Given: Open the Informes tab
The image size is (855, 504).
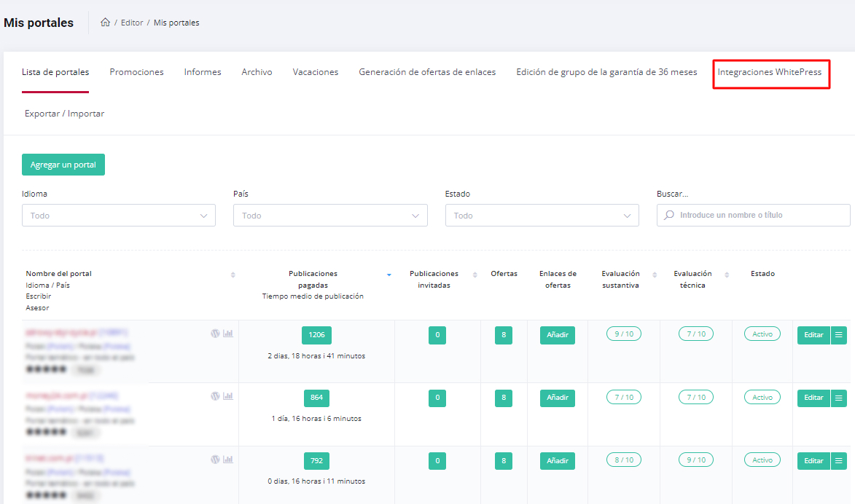Looking at the screenshot, I should [x=203, y=72].
